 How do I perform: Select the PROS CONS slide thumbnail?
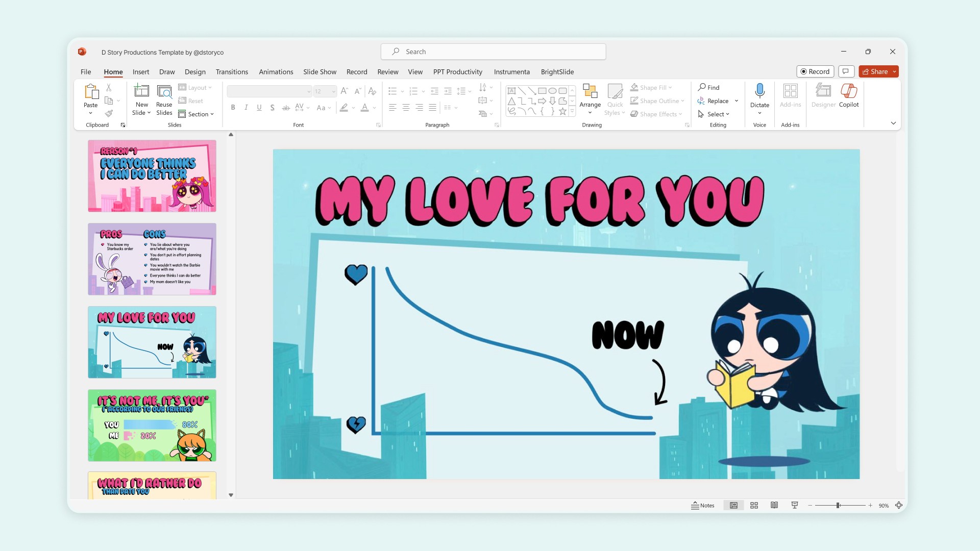(x=152, y=259)
